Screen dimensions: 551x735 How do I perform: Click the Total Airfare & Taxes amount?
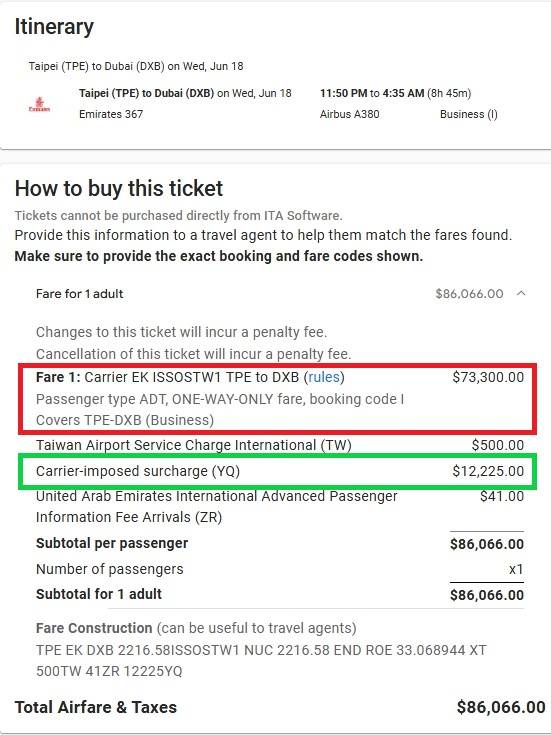coord(501,707)
